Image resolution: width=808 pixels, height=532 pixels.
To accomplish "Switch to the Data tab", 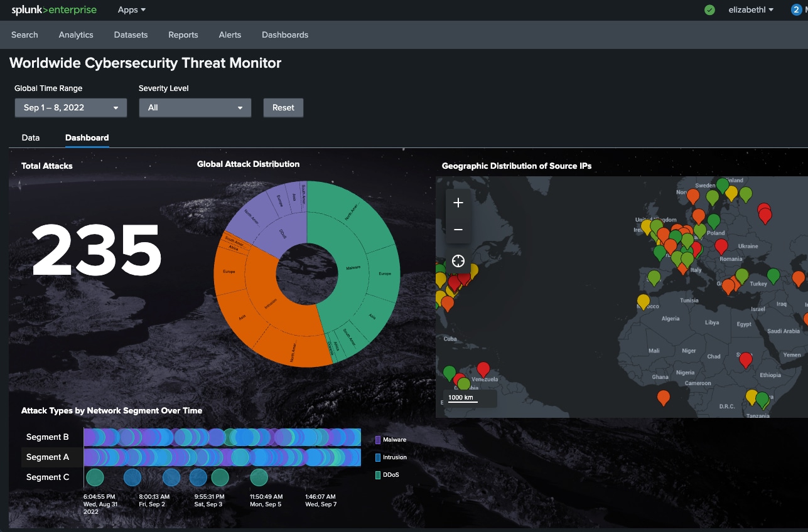I will point(31,138).
